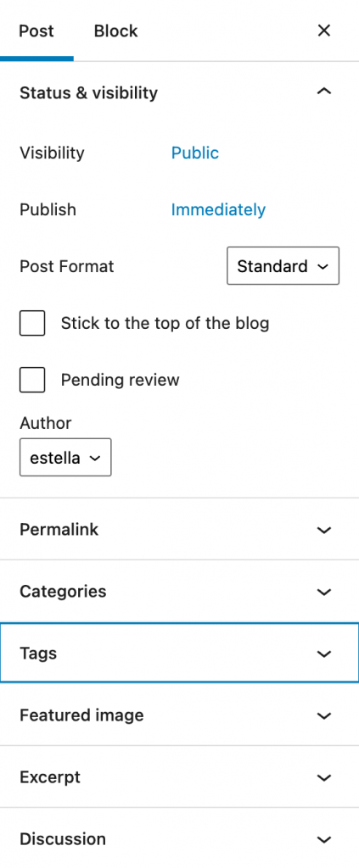This screenshot has height=868, width=359.
Task: Open the Author dropdown showing estella
Action: (x=65, y=457)
